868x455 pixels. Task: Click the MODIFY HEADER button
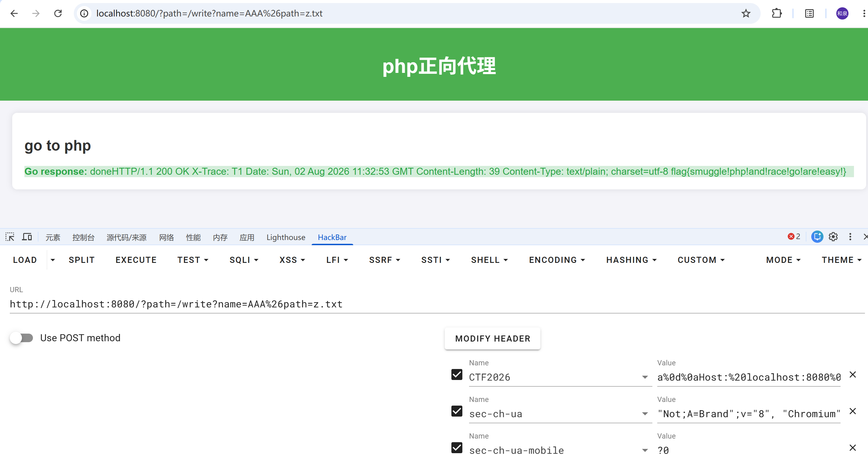(493, 339)
